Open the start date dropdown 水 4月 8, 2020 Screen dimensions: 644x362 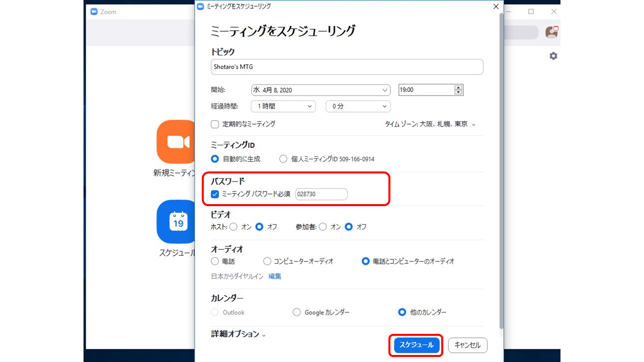point(320,90)
